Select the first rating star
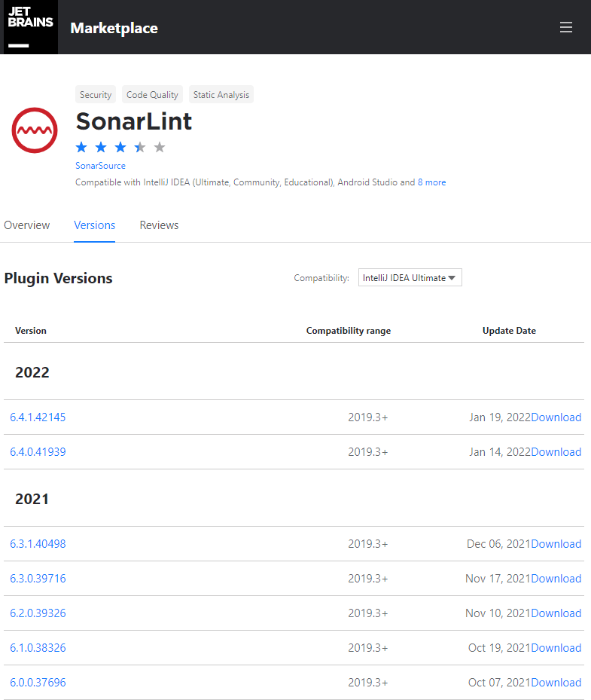The width and height of the screenshot is (591, 700). tap(81, 147)
